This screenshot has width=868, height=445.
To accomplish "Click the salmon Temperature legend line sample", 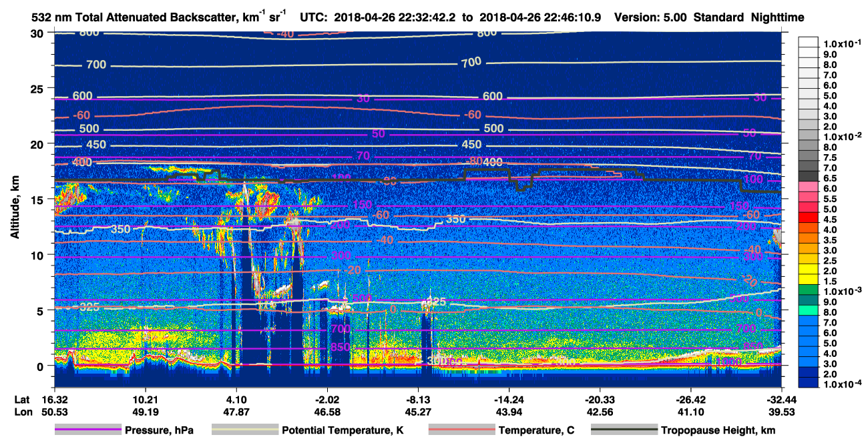I will pos(461,430).
